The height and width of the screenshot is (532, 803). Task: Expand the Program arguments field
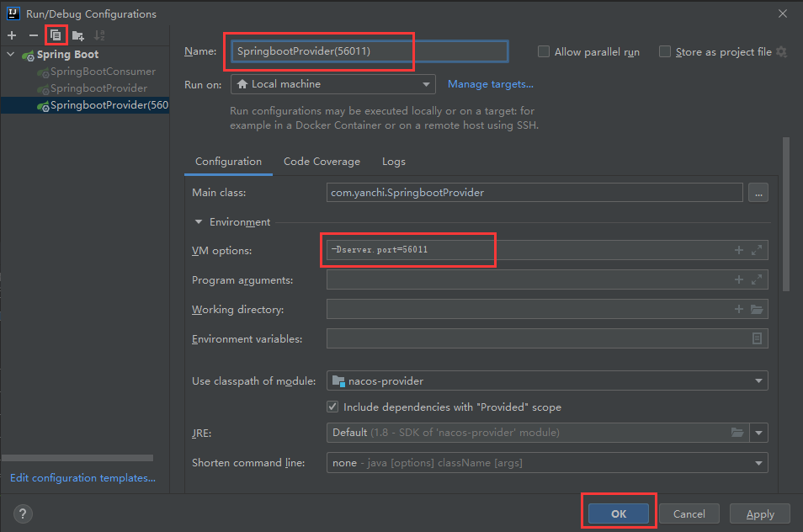point(757,279)
